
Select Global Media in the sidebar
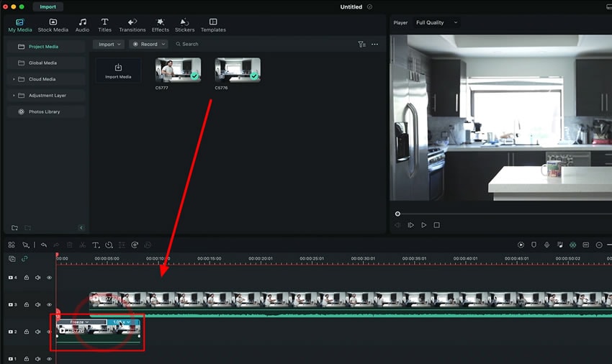[45, 63]
